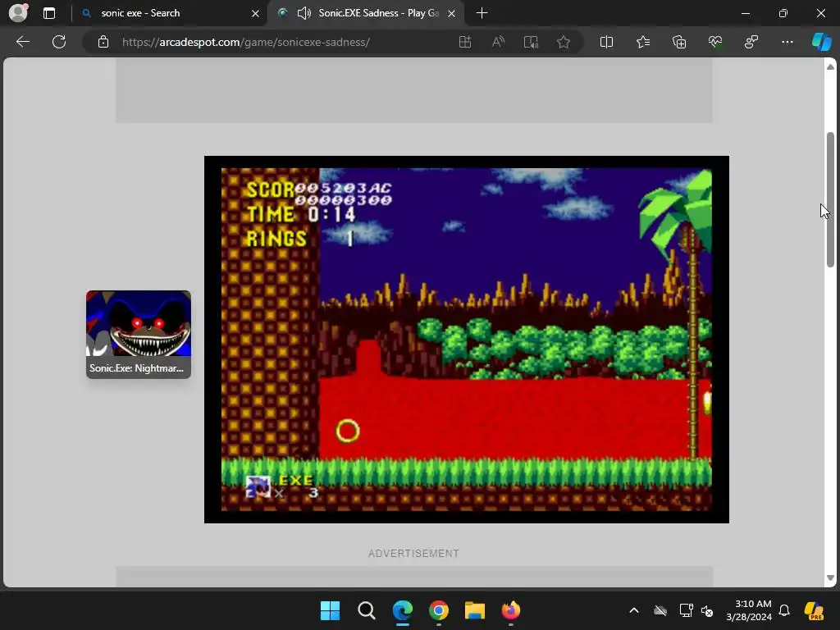Click the vertical scrollbar thumb
Viewport: 840px width, 630px height.
[x=830, y=199]
